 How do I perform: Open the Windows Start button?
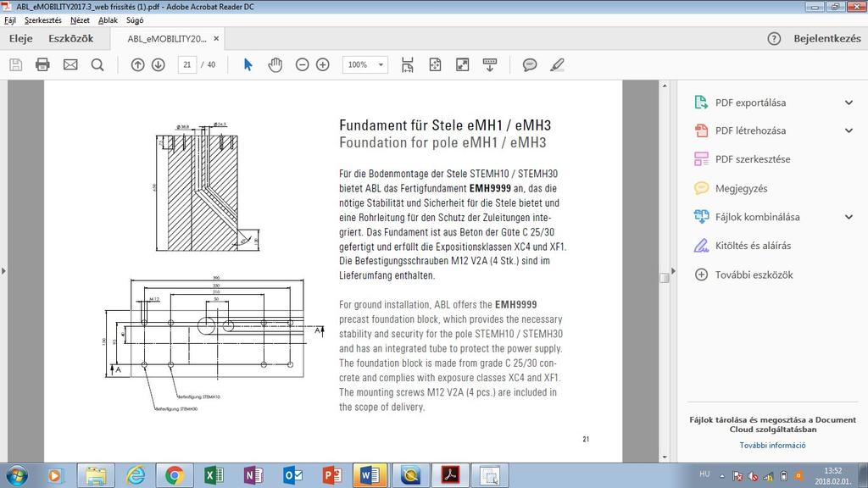pyautogui.click(x=17, y=476)
